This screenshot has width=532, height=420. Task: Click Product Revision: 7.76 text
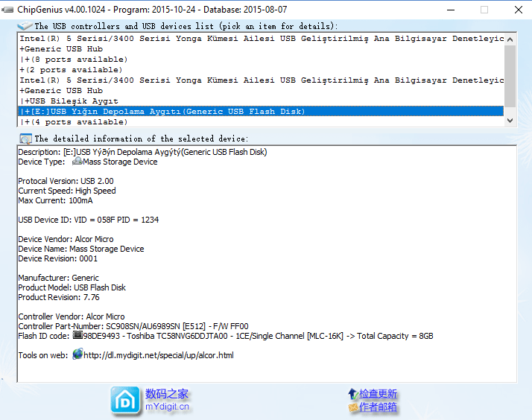[59, 297]
